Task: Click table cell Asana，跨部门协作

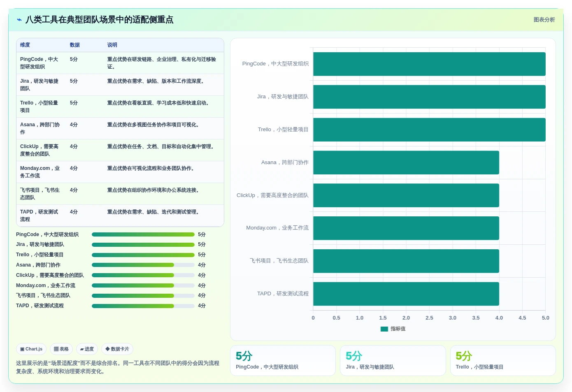Action: (x=40, y=128)
